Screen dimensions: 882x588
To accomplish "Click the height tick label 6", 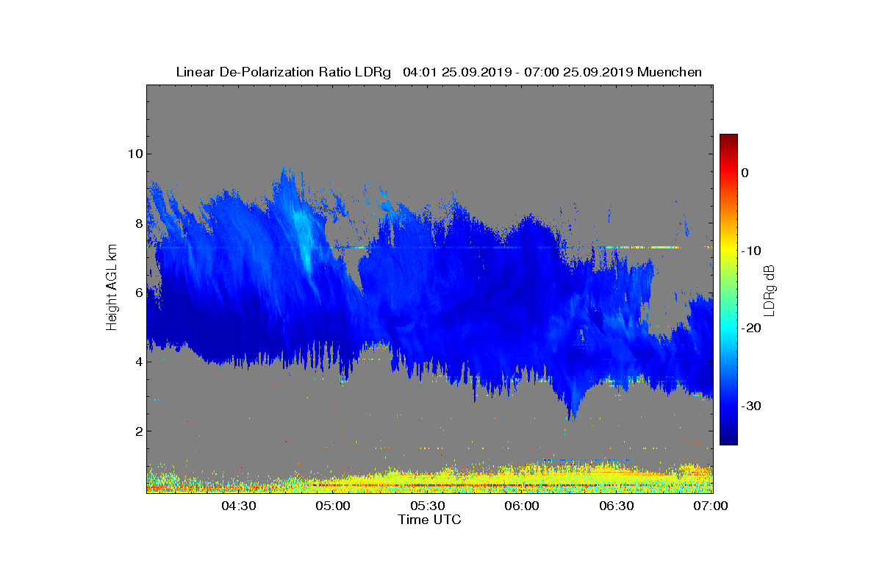I will (137, 293).
